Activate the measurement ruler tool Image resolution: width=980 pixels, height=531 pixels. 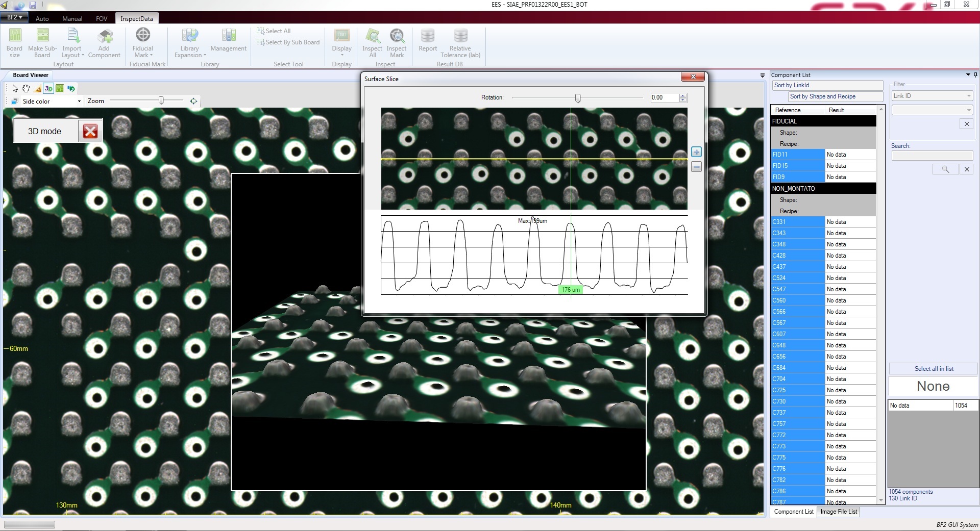[37, 89]
